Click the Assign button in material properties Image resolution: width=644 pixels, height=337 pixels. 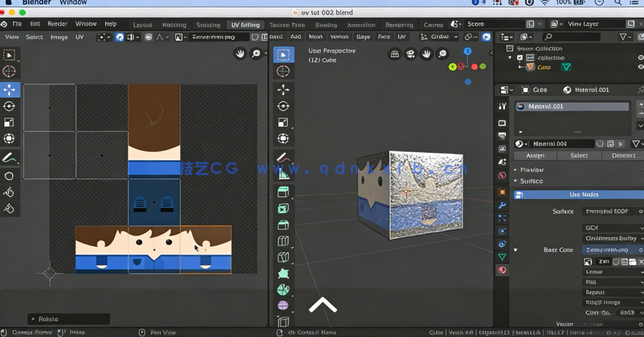(534, 155)
